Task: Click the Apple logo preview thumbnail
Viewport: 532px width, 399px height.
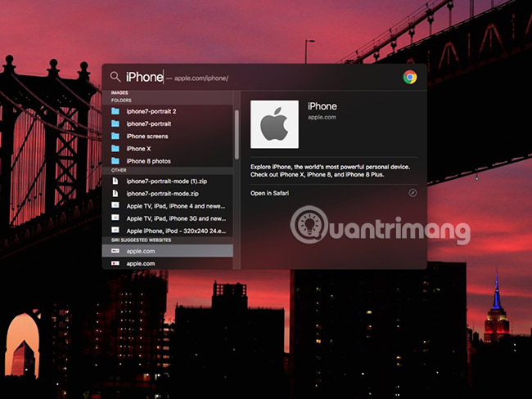Action: (x=274, y=124)
